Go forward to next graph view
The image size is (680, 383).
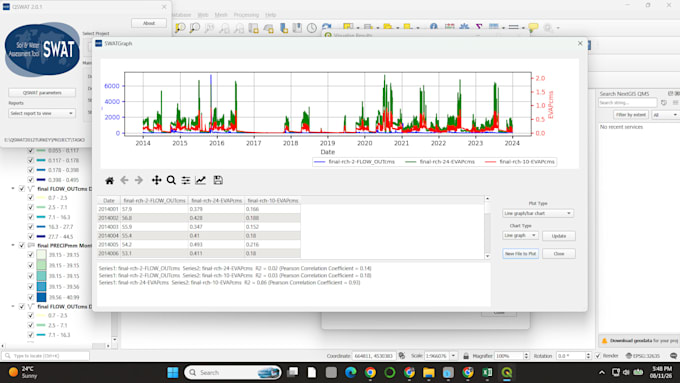[x=139, y=180]
